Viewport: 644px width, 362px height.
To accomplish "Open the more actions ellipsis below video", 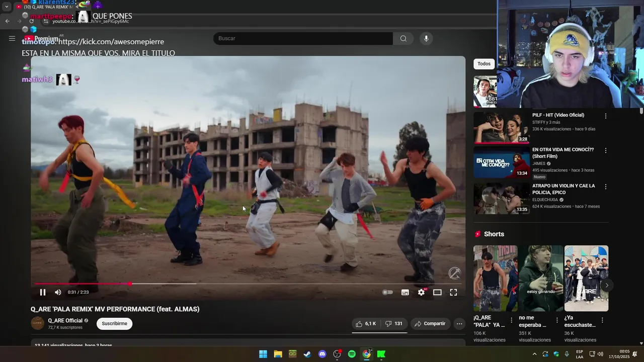I will (x=459, y=324).
